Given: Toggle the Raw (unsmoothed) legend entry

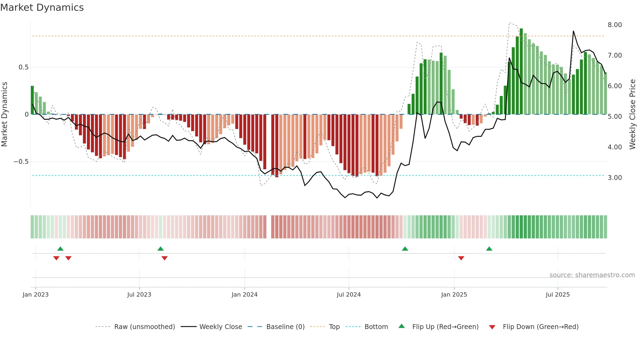Looking at the screenshot, I should coord(135,327).
